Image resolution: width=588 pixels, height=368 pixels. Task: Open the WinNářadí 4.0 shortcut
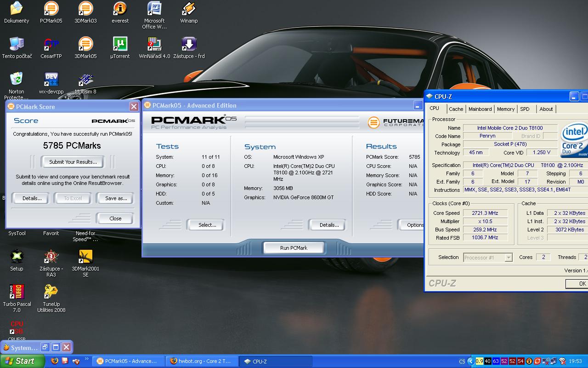click(x=154, y=48)
